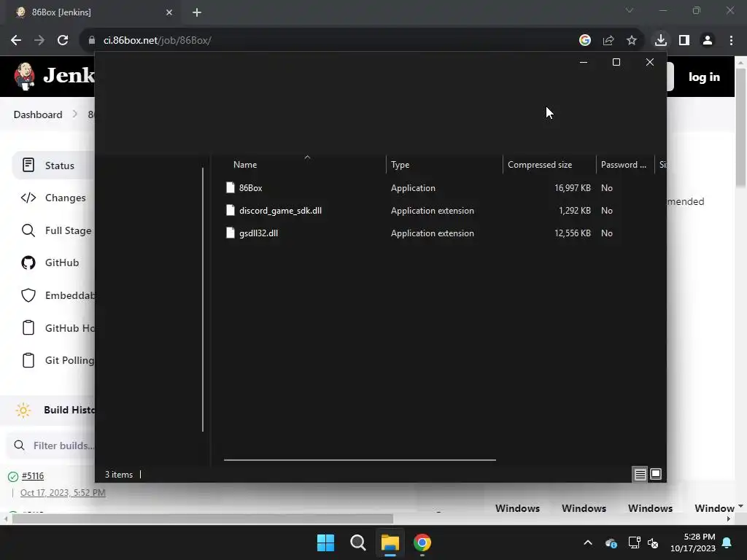
Task: Go to Dashboard breadcrumb
Action: tap(38, 114)
